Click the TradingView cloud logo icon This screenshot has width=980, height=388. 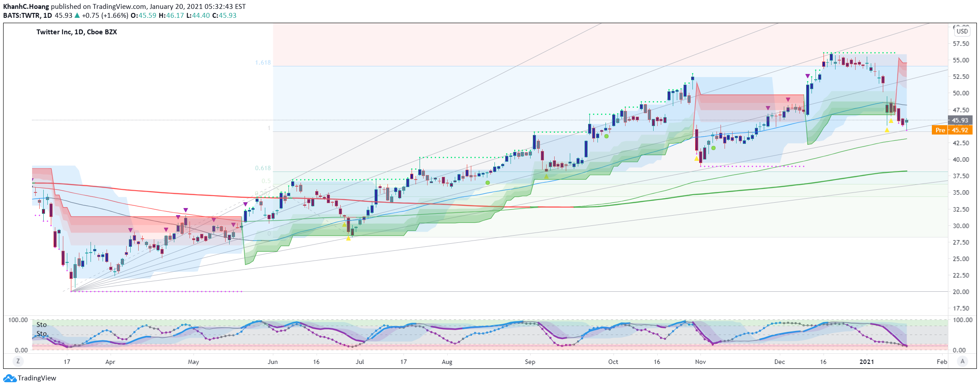(x=10, y=378)
